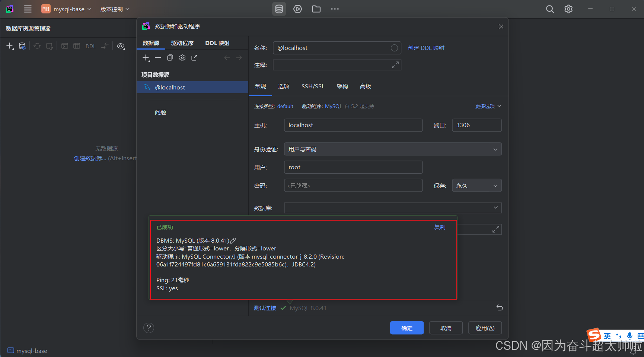The height and width of the screenshot is (357, 644).
Task: Click the MySQL driver link
Action: [x=334, y=106]
